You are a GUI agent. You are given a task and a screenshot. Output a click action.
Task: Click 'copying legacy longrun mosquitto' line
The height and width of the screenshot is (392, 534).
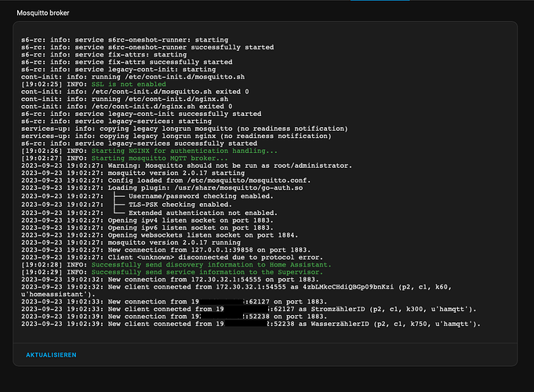pyautogui.click(x=184, y=129)
